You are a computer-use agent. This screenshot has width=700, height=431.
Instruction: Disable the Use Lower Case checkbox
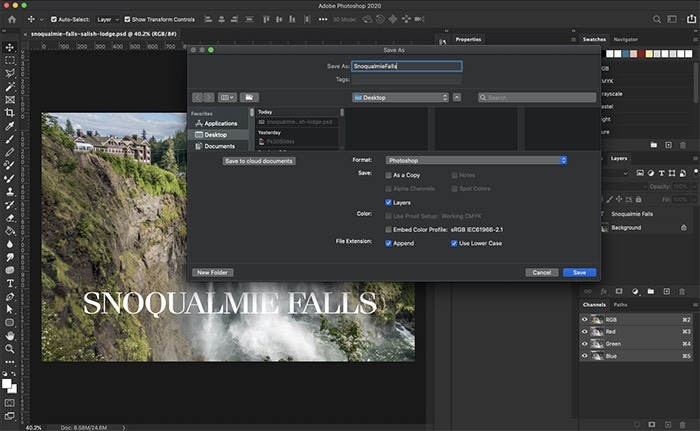(x=454, y=243)
